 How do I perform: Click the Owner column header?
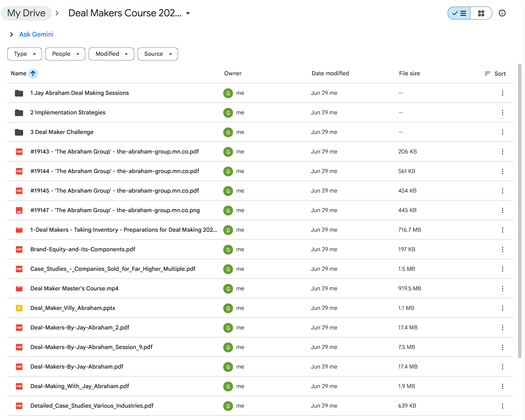[233, 73]
